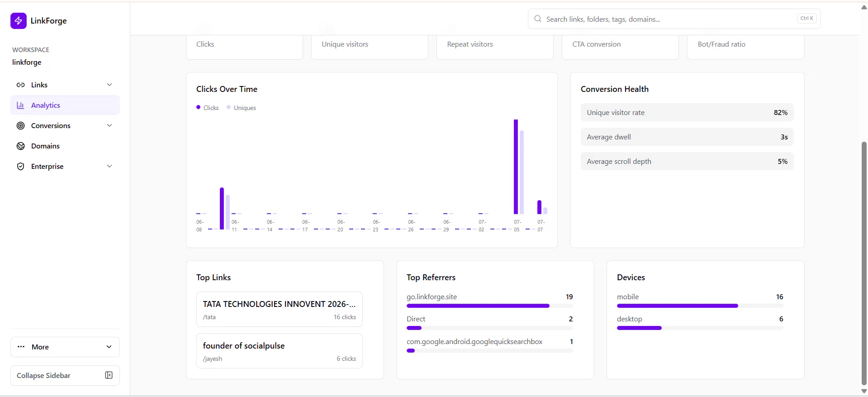The image size is (868, 397).
Task: Click the Direct referrer progress bar
Action: pos(490,328)
